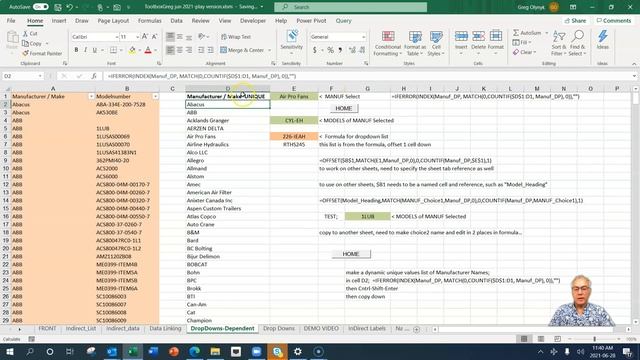This screenshot has height=360, width=640.
Task: Open Windows Start menu
Action: pos(10,351)
